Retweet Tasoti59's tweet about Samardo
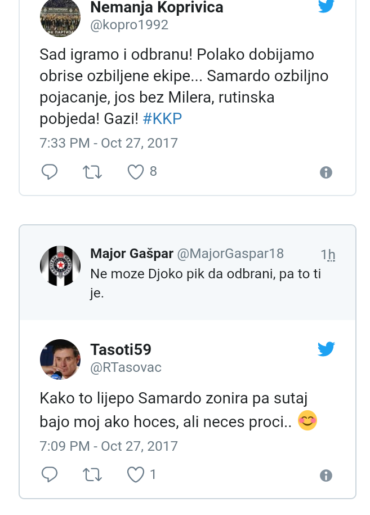This screenshot has width=370, height=515. (92, 475)
